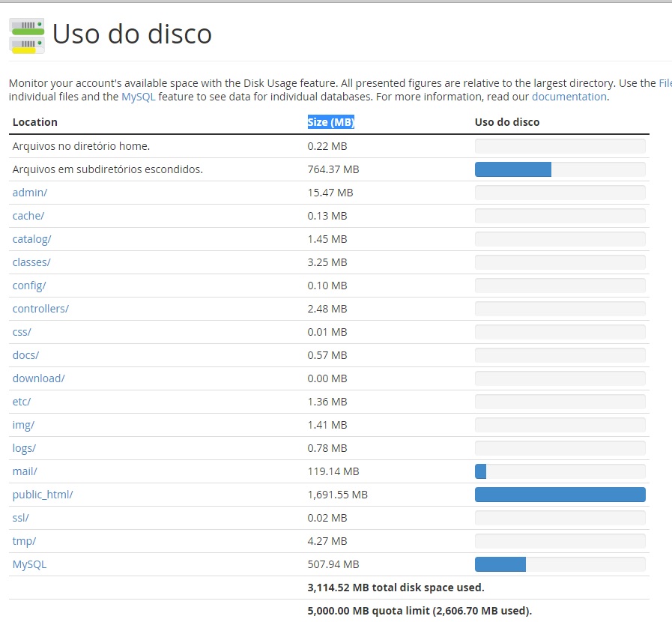
Task: Open the cache/ directory link
Action: pyautogui.click(x=28, y=216)
